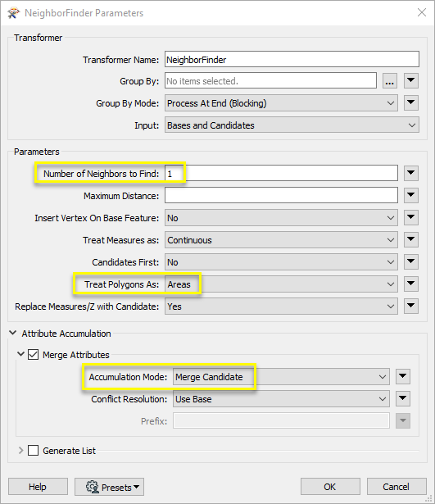Open the arrow menu beside Group By

click(x=411, y=80)
